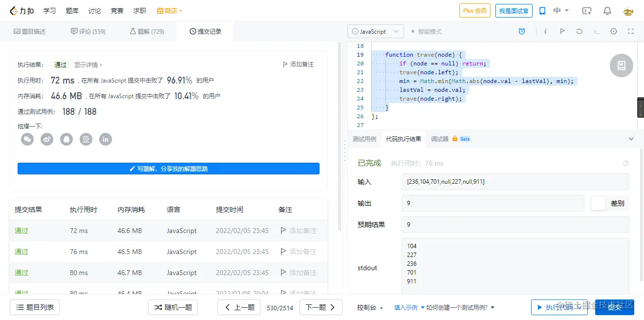This screenshot has width=644, height=320.
Task: Open the notifications bell icon
Action: click(607, 10)
